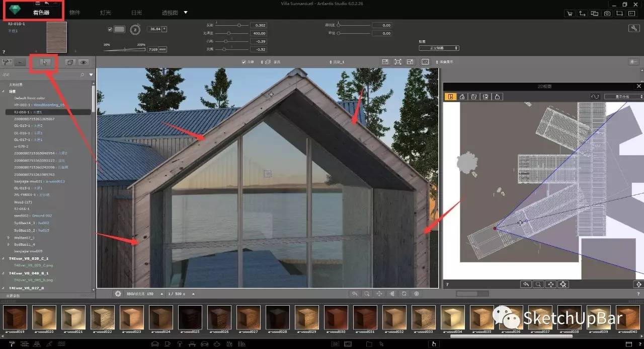
Task: Click the third viewport layout icon
Action: [411, 61]
